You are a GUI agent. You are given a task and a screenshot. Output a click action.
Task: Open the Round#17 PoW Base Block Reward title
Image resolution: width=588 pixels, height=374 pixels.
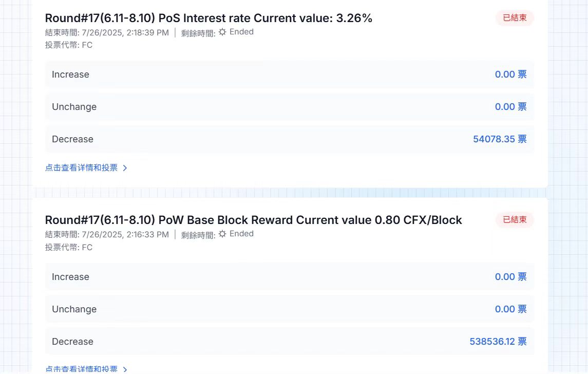254,220
